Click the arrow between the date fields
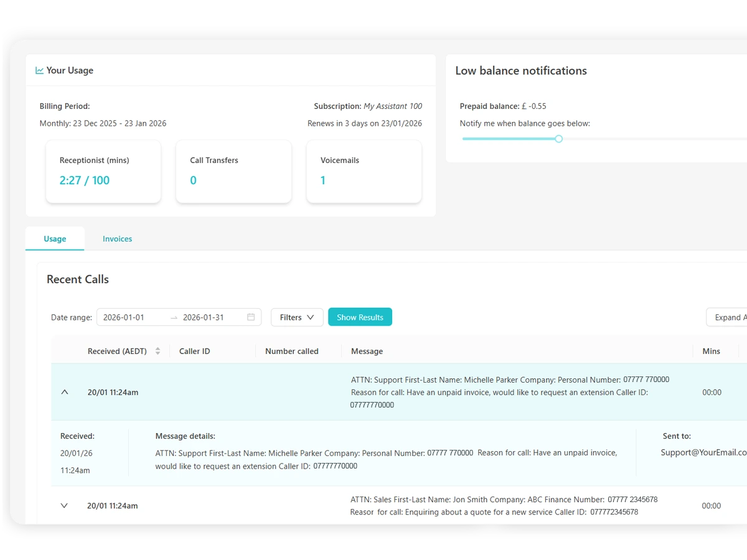The width and height of the screenshot is (747, 560). click(x=174, y=317)
